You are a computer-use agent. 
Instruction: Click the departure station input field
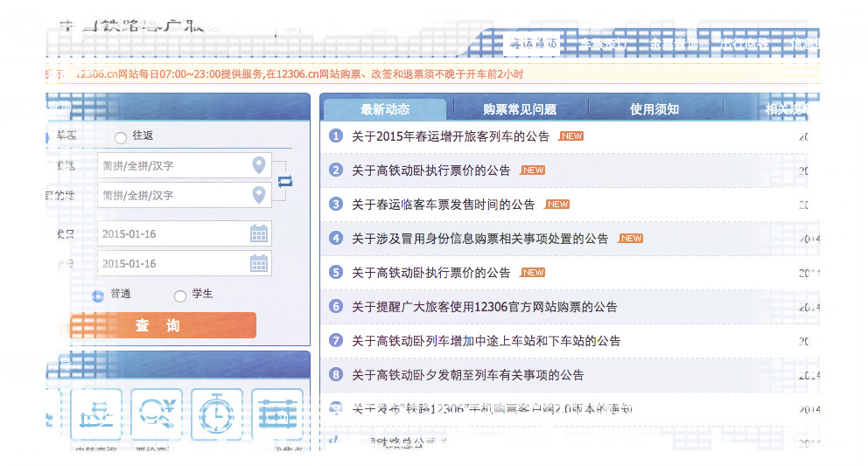175,165
